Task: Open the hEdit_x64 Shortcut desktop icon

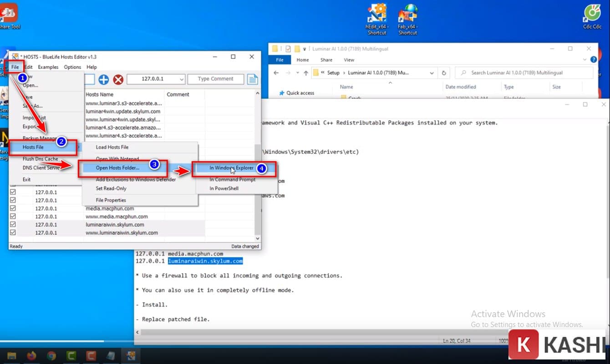Action: tap(376, 20)
